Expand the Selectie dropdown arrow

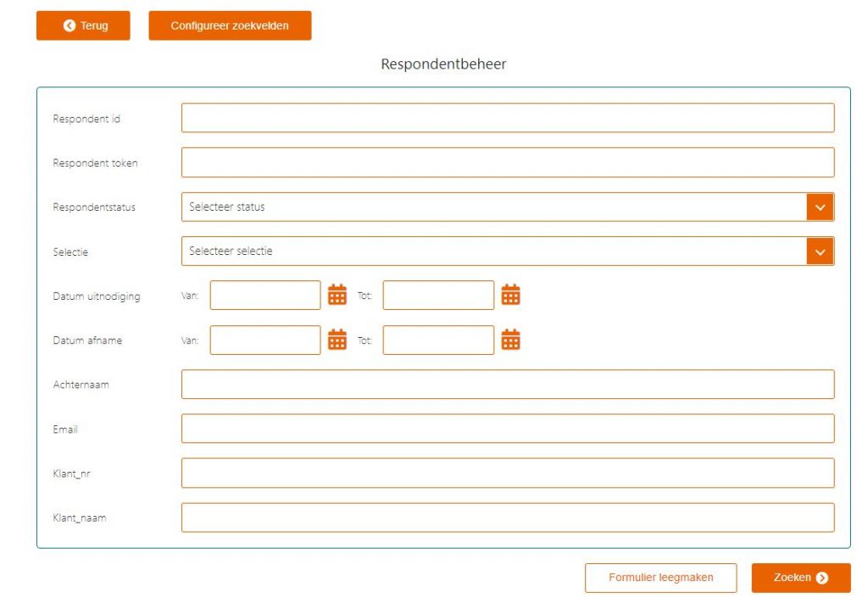click(x=820, y=252)
